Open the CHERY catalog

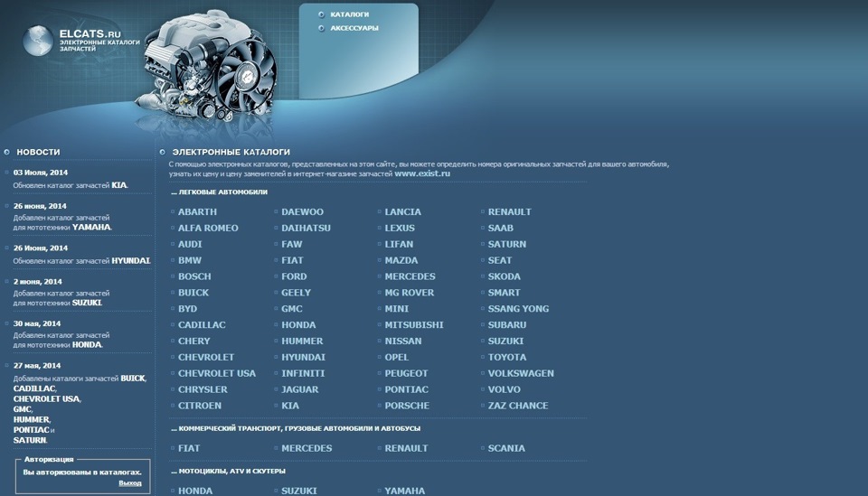click(x=193, y=341)
